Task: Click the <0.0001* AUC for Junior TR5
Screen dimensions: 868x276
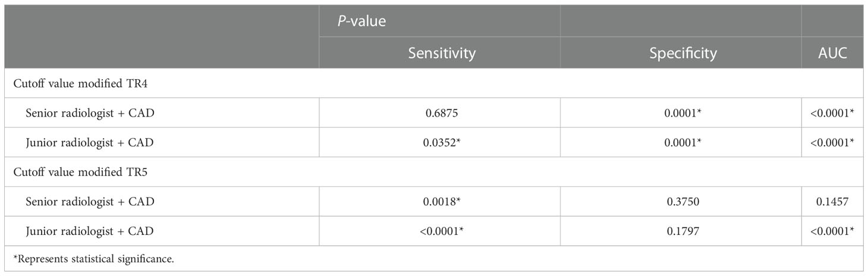Action: pyautogui.click(x=832, y=231)
